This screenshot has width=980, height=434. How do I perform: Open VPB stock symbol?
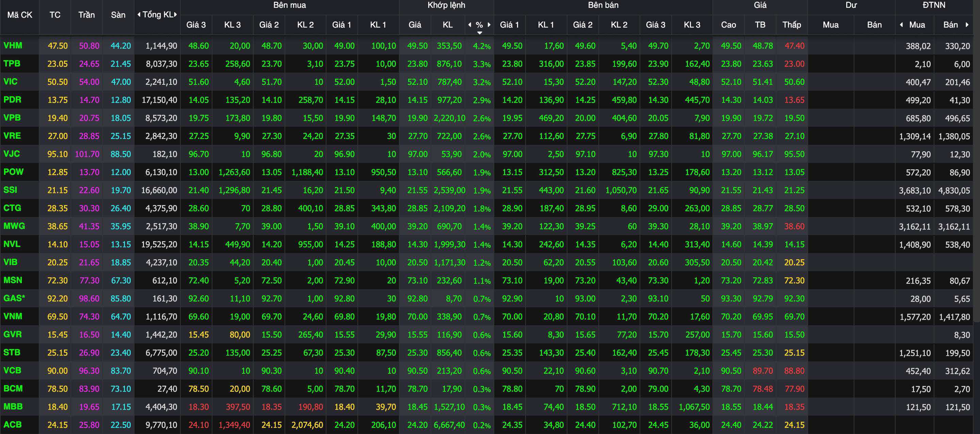tap(12, 118)
